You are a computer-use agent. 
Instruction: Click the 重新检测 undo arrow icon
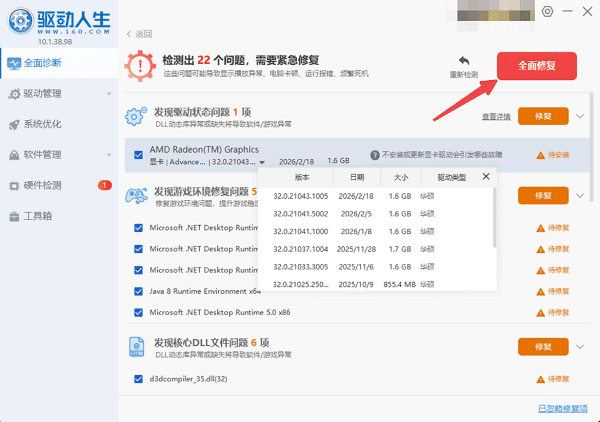coord(464,61)
